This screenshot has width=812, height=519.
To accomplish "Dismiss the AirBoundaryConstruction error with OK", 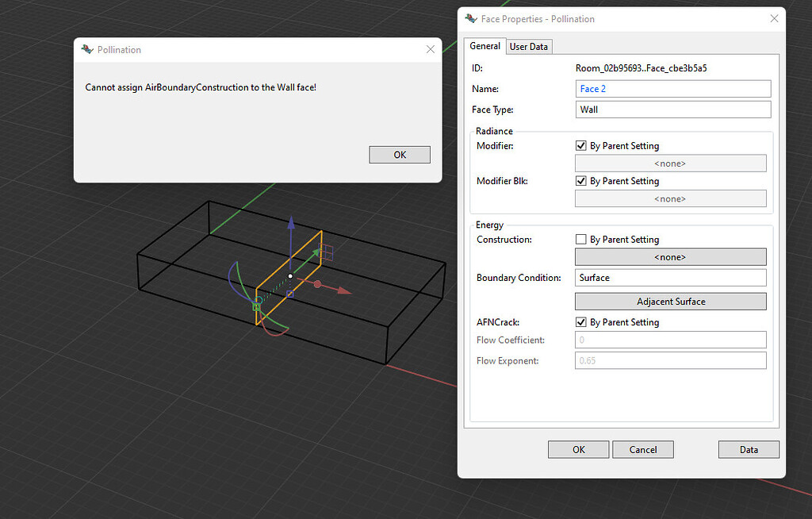I will click(x=399, y=154).
